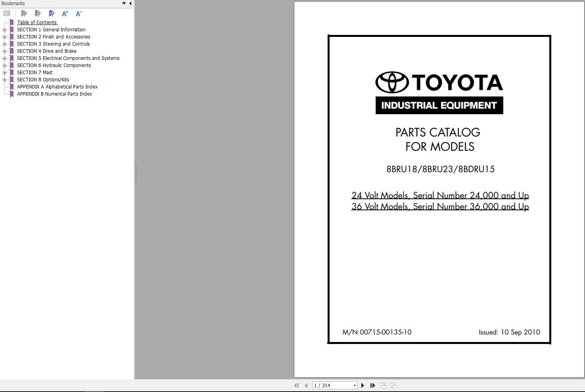
Task: Click the model line 8BRU18/8BRU23/8BDRU15
Action: pos(441,169)
